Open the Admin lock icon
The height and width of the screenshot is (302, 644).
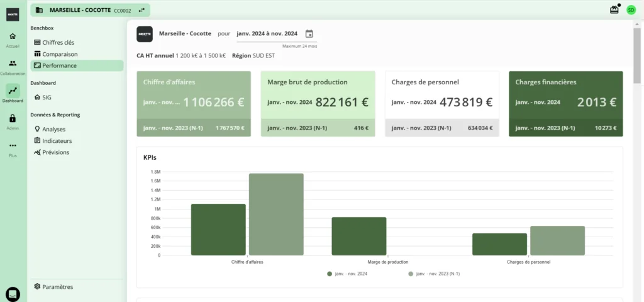click(13, 118)
